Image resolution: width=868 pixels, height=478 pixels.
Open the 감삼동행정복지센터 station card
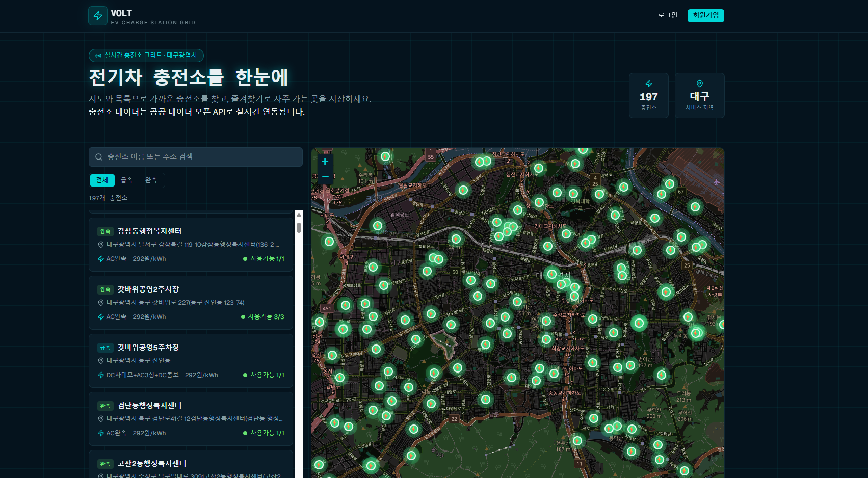click(191, 245)
